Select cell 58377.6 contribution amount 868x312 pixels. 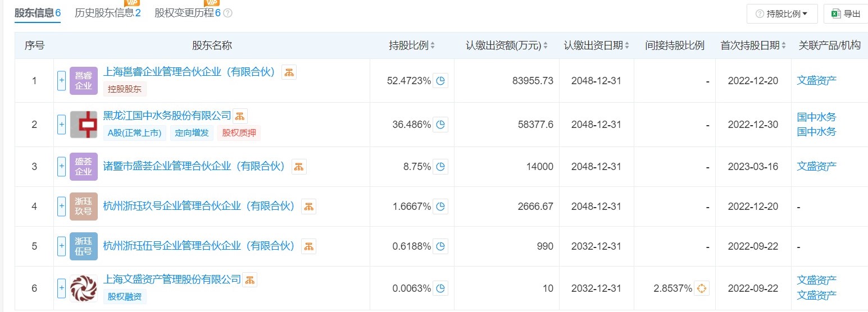tap(536, 125)
